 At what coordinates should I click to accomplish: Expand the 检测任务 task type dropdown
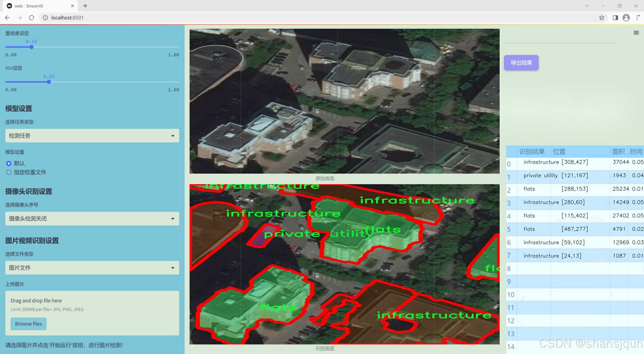click(x=92, y=136)
